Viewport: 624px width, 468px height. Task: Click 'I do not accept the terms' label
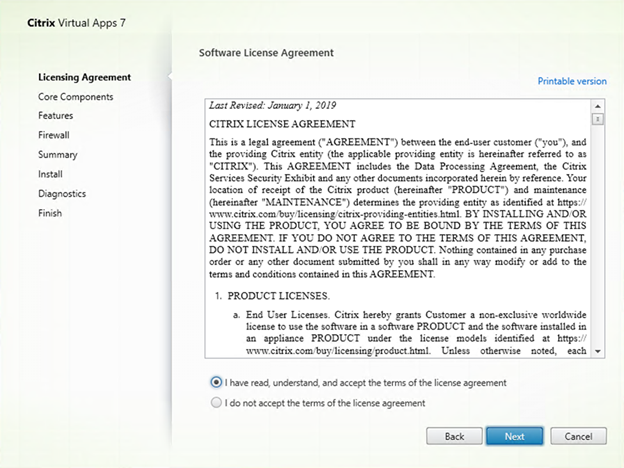(x=325, y=403)
